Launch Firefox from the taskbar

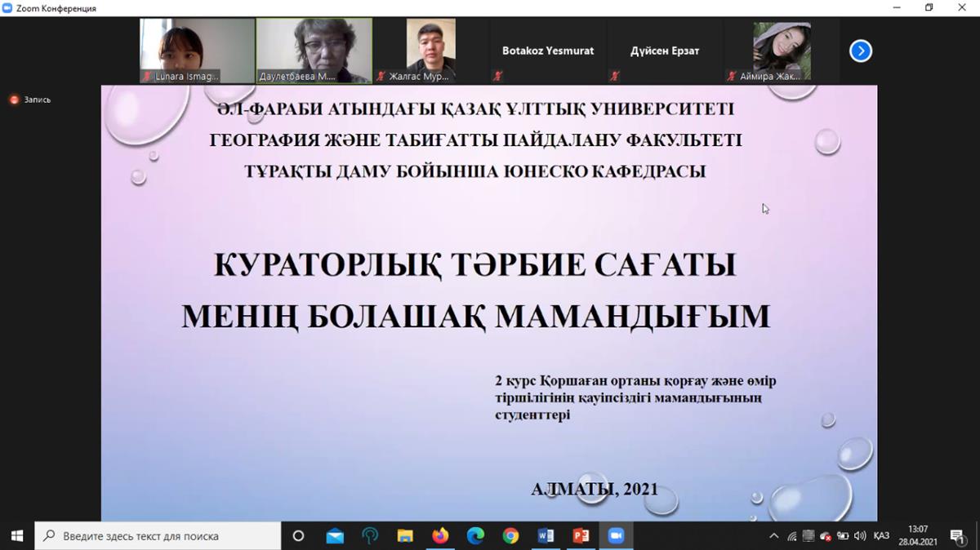pyautogui.click(x=440, y=536)
